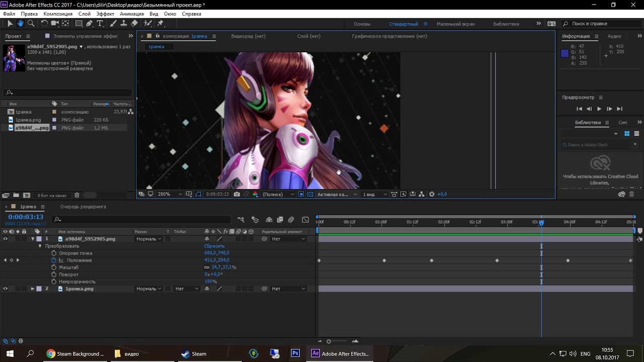Toggle stopwatch for Положение
The image size is (644, 362).
click(x=54, y=260)
